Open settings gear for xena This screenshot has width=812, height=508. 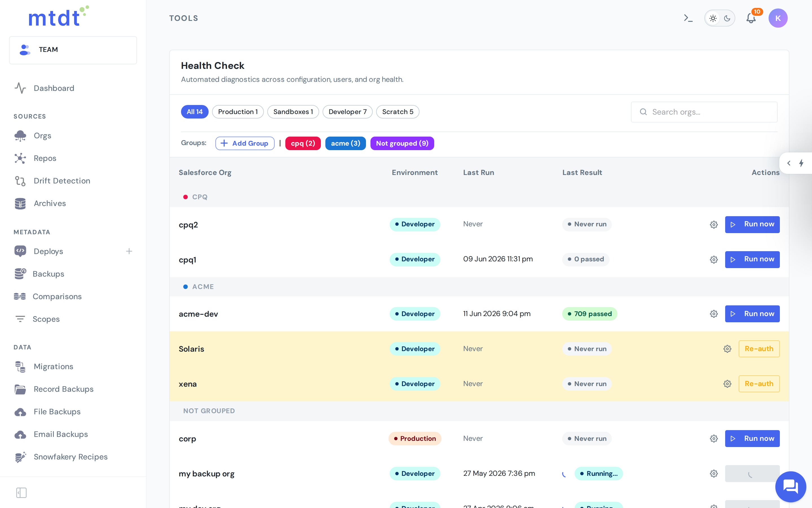pos(727,384)
